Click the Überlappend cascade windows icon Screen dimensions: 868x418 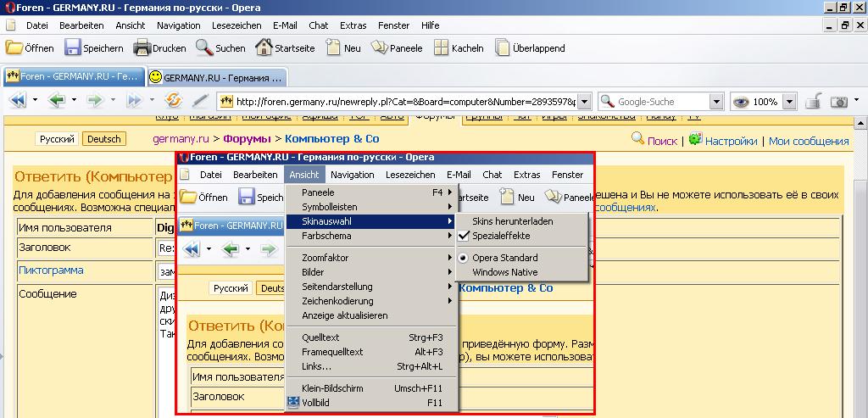coord(502,47)
